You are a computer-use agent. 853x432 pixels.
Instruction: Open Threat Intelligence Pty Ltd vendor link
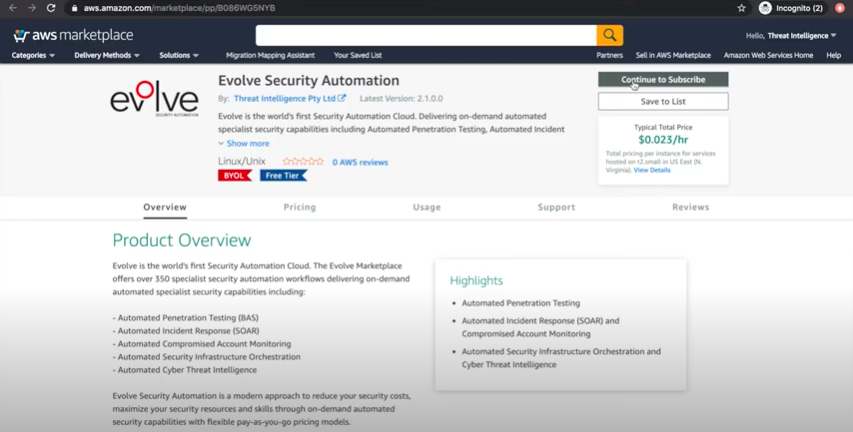[285, 98]
